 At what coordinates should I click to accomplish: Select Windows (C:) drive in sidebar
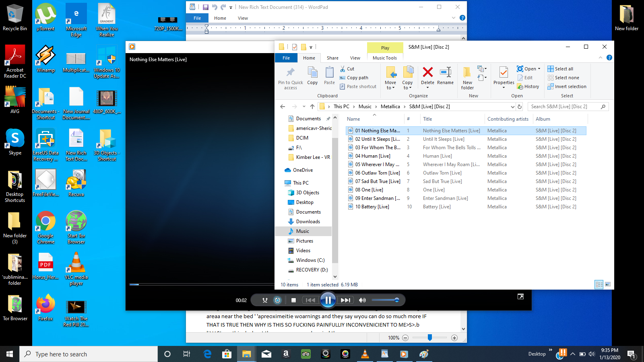tap(310, 260)
